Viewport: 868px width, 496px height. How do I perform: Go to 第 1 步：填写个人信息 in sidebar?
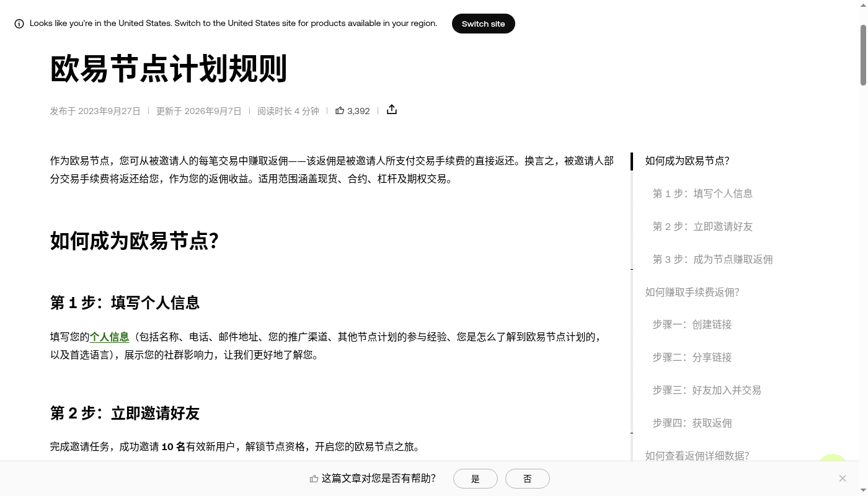(x=702, y=194)
